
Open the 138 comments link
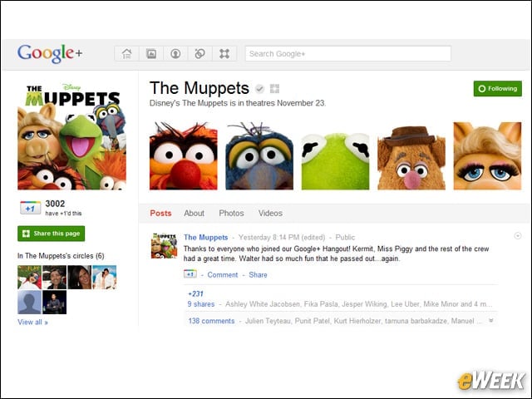[211, 321]
